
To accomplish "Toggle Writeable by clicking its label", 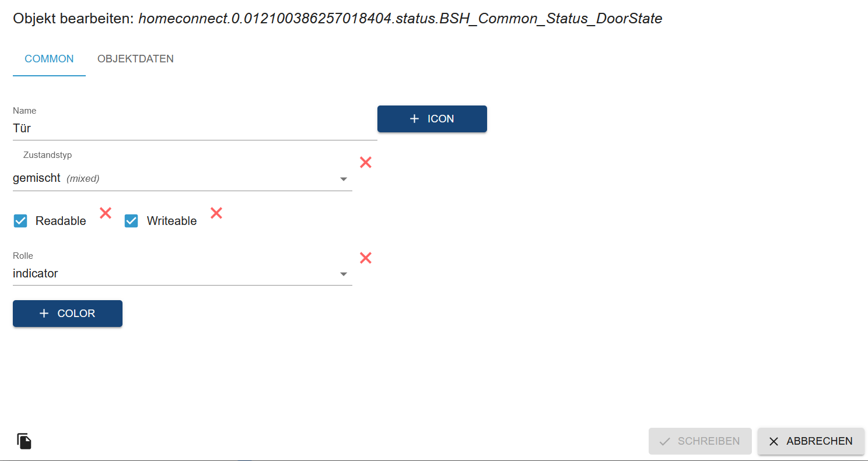I will (171, 221).
